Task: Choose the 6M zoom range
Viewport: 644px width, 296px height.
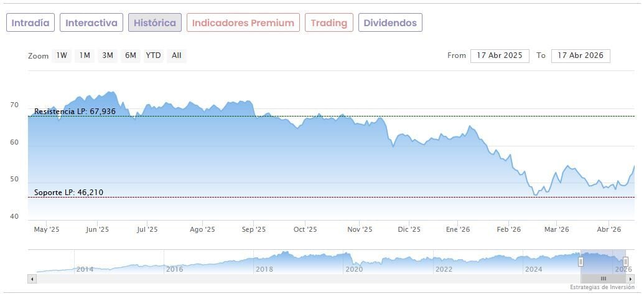Action: (130, 55)
